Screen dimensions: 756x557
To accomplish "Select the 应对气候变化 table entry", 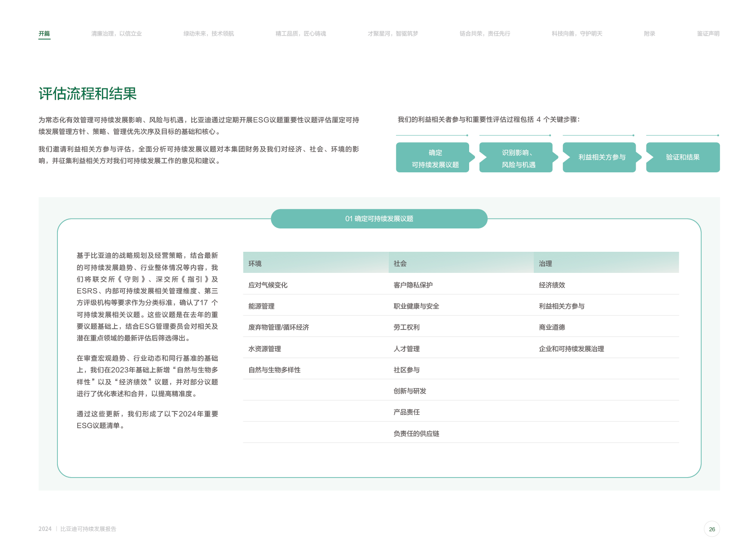I will [268, 285].
